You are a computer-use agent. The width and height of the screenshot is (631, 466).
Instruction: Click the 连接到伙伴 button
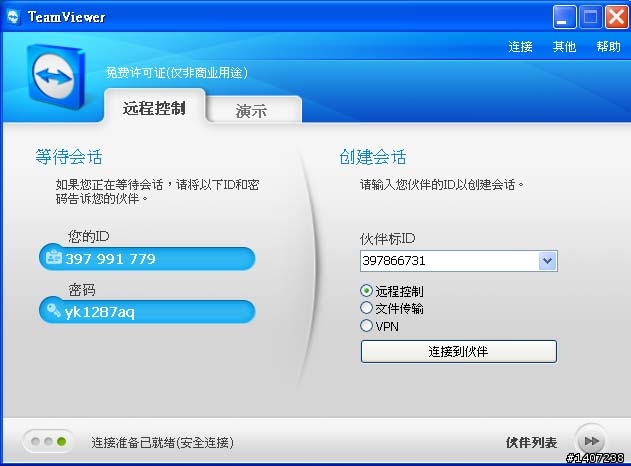[x=459, y=351]
